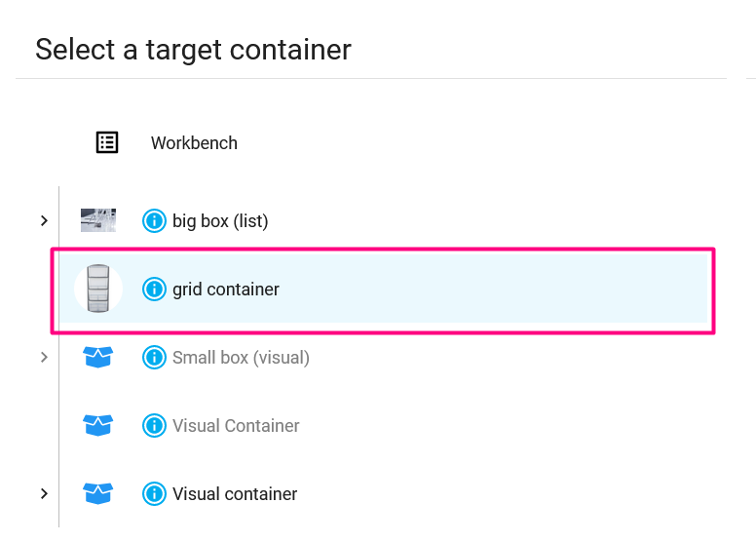This screenshot has height=542, width=756.
Task: Expand the big box (list) node
Action: [44, 220]
